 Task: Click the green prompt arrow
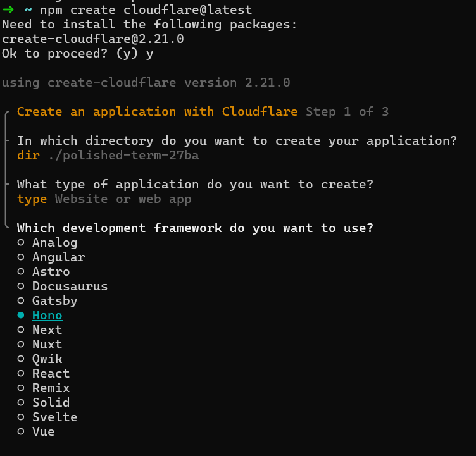pos(8,10)
